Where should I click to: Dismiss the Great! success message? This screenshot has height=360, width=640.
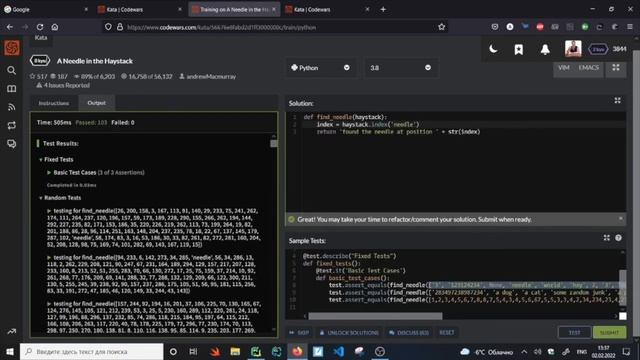620,219
